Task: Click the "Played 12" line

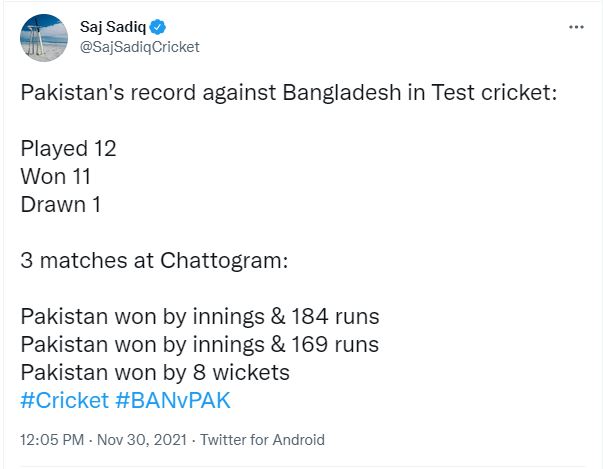Action: (x=68, y=149)
